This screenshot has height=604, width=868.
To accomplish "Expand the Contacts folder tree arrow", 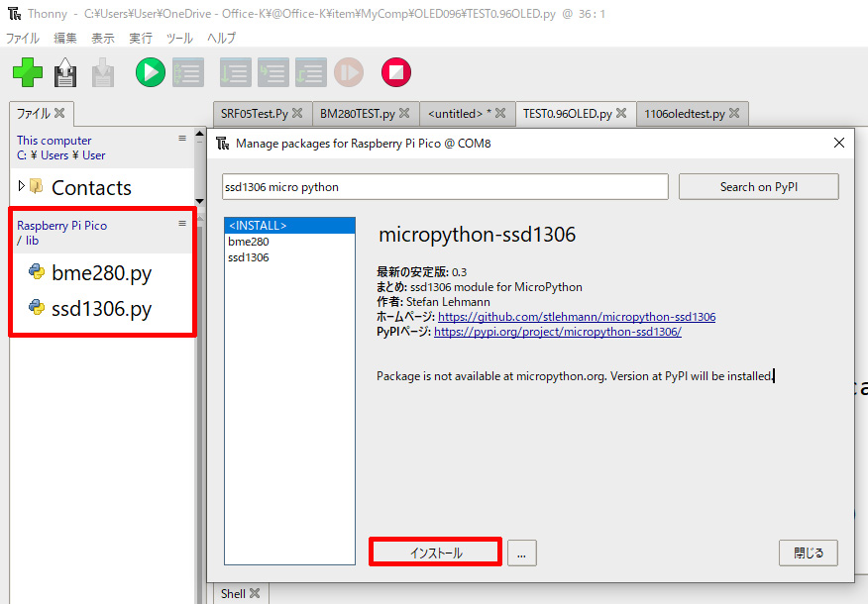I will point(21,186).
